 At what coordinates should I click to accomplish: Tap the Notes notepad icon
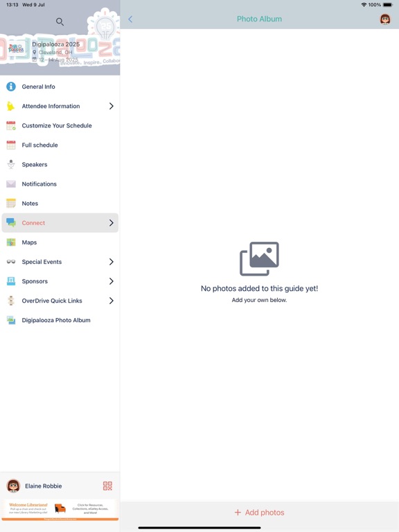(x=11, y=203)
